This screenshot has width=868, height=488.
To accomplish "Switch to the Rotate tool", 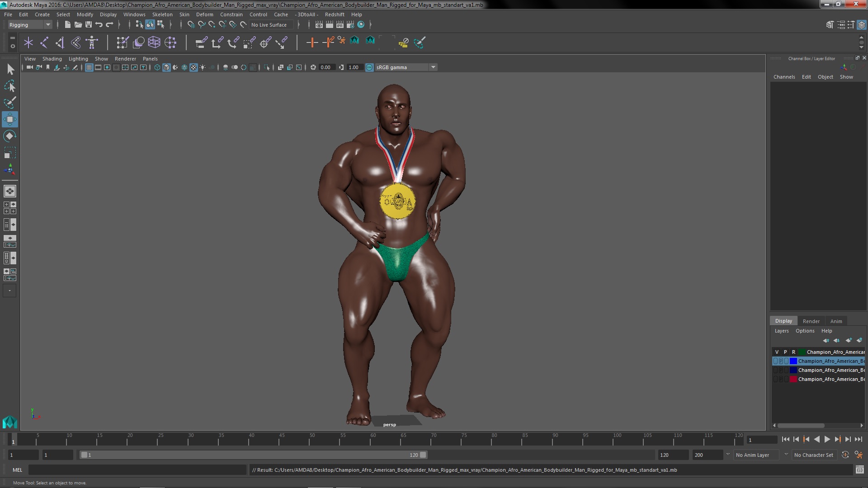I will (10, 136).
